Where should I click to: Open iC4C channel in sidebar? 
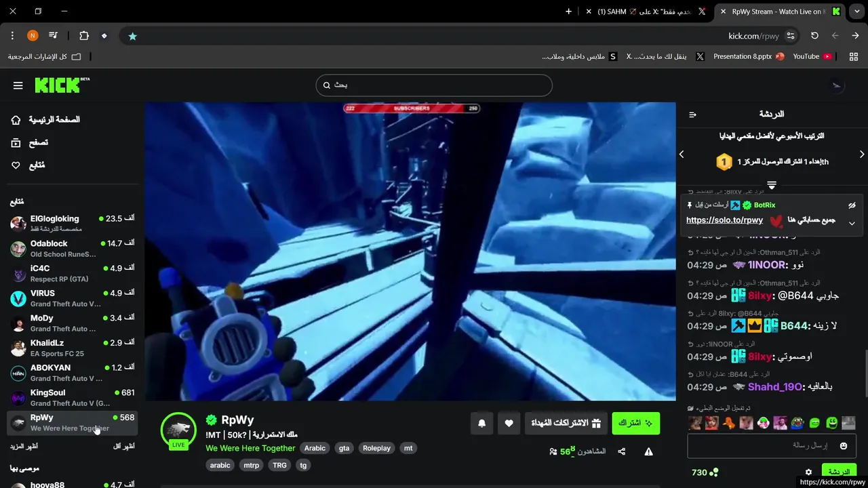click(72, 274)
